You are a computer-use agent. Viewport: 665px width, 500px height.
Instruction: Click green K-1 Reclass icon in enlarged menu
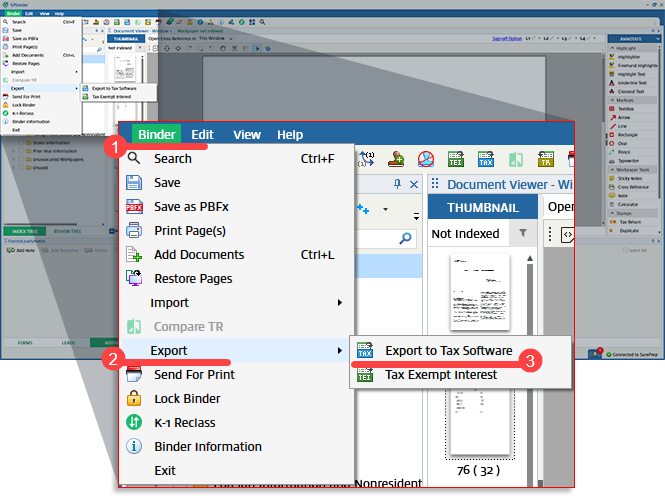click(134, 422)
